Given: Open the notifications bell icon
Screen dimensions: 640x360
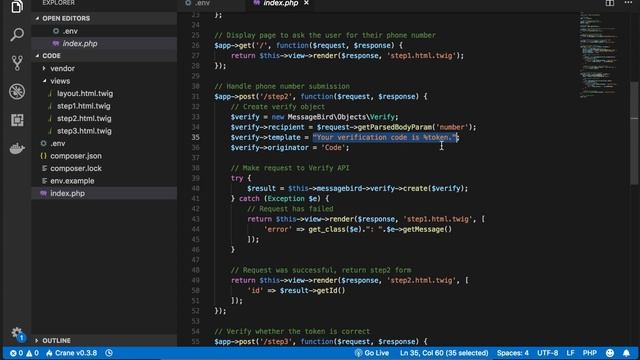Looking at the screenshot, I should pyautogui.click(x=627, y=353).
